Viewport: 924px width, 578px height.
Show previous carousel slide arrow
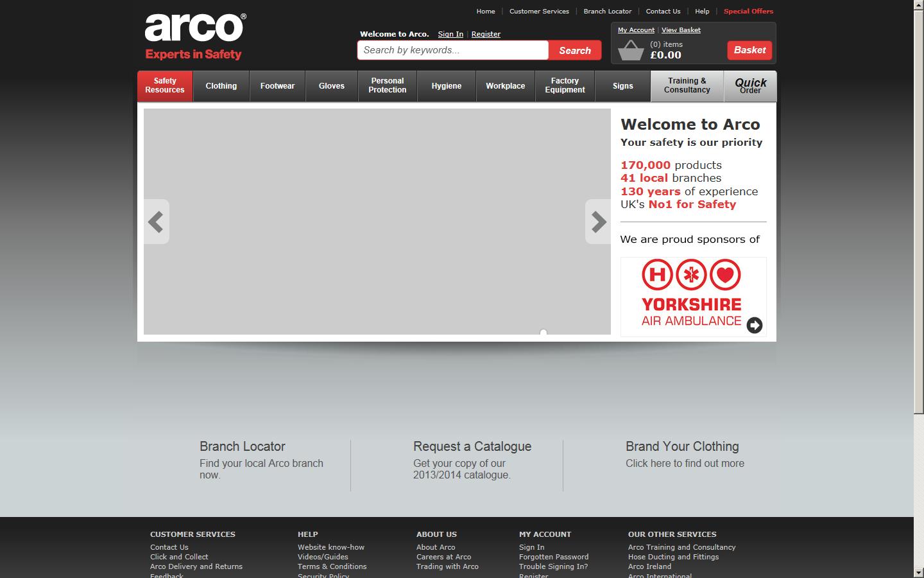[x=156, y=222]
